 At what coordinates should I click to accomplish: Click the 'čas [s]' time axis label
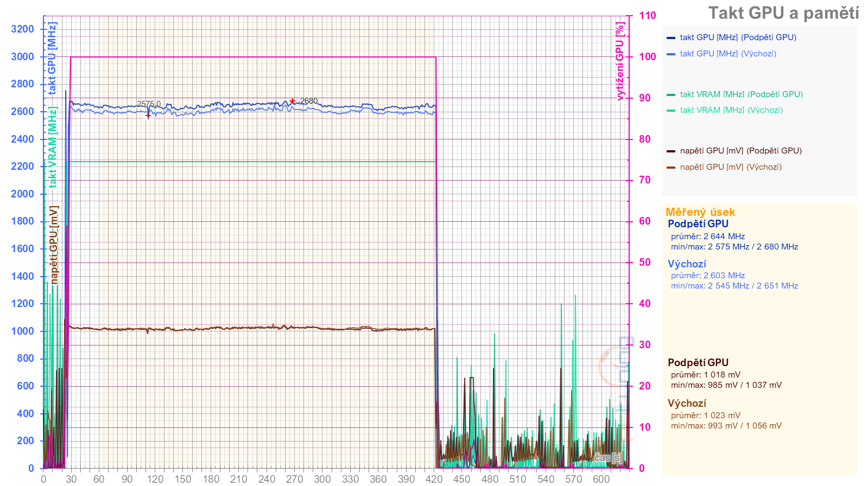pos(608,458)
